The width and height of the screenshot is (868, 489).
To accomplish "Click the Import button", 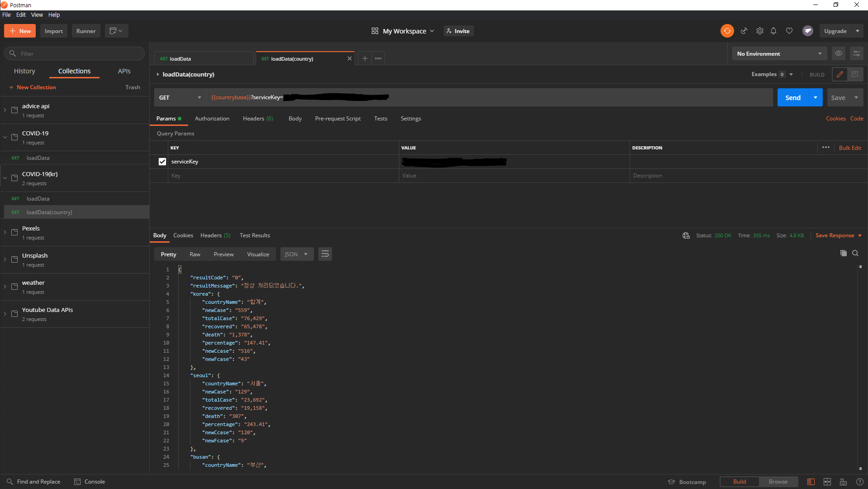I will click(54, 31).
